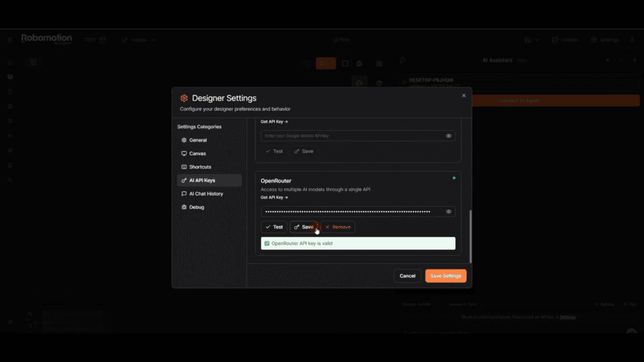Click the Save Settings button
The image size is (644, 362).
click(x=446, y=276)
